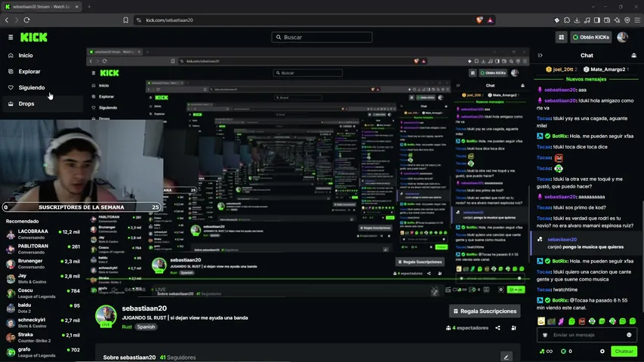Image resolution: width=644 pixels, height=362 pixels.
Task: Click Mate_Amargo2 in top gifters bar
Action: 606,69
